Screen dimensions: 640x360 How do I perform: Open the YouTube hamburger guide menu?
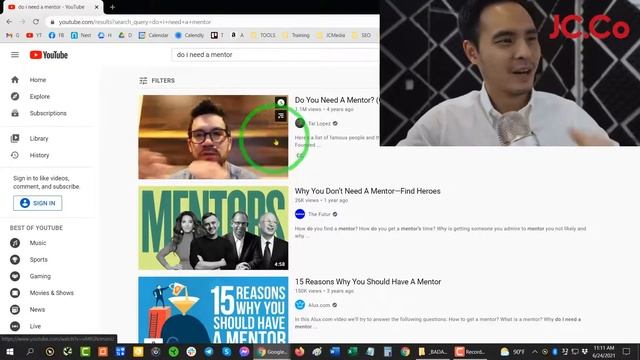point(15,55)
